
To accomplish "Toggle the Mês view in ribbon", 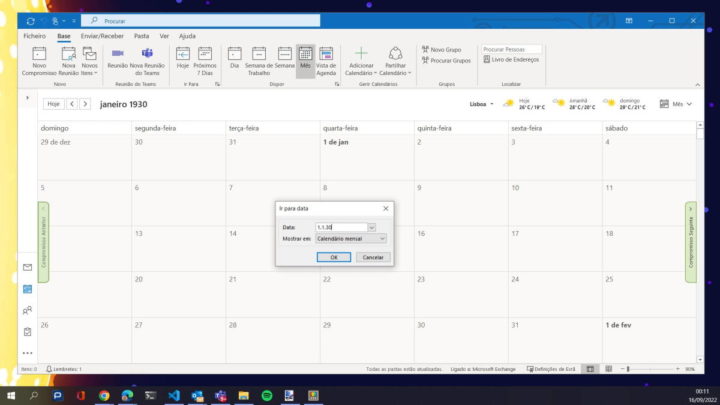I will click(x=305, y=54).
